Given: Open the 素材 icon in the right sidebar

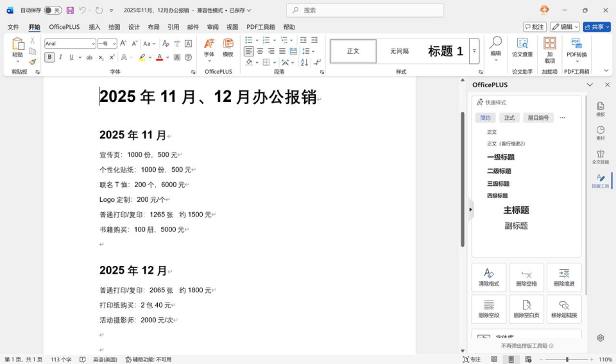Looking at the screenshot, I should [601, 133].
